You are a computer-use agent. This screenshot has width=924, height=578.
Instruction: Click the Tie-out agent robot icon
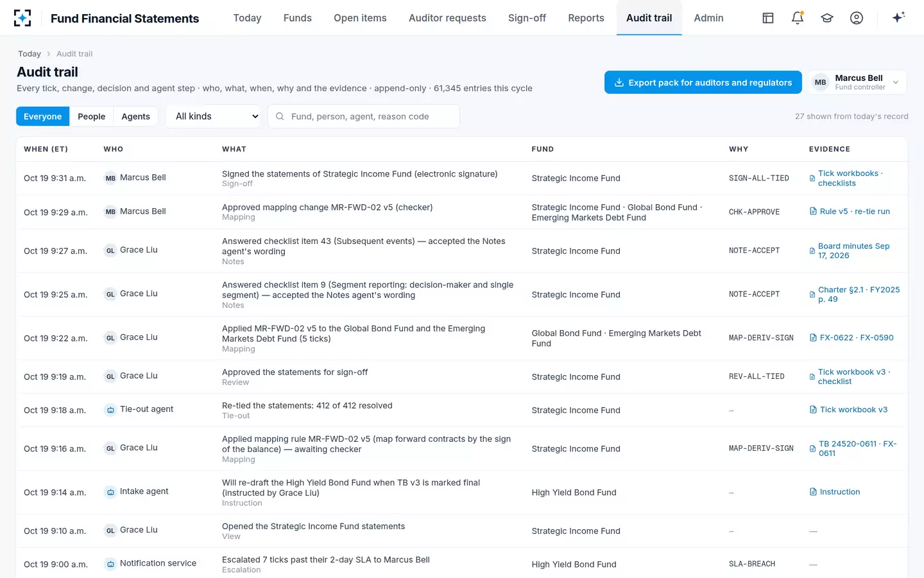pyautogui.click(x=110, y=410)
